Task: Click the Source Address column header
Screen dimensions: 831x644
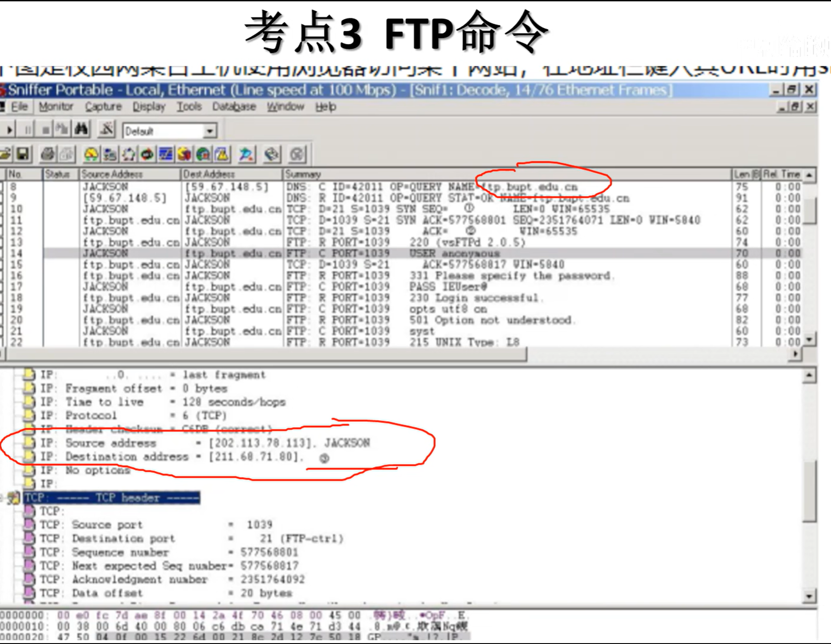Action: [x=130, y=174]
